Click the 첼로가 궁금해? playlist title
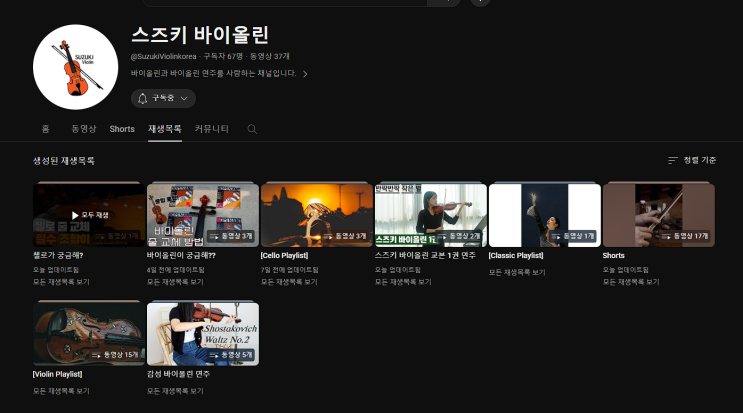Viewport: 743px width, 413px height. (x=58, y=255)
